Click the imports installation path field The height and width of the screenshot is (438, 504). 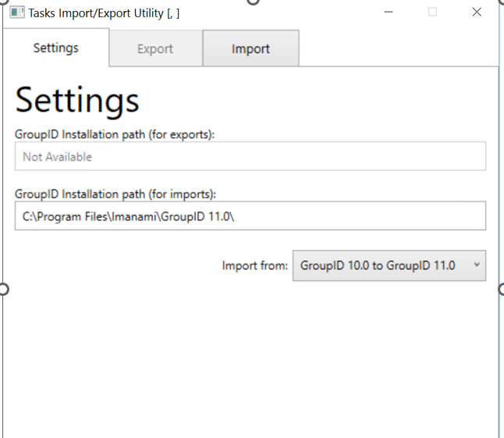pos(250,216)
